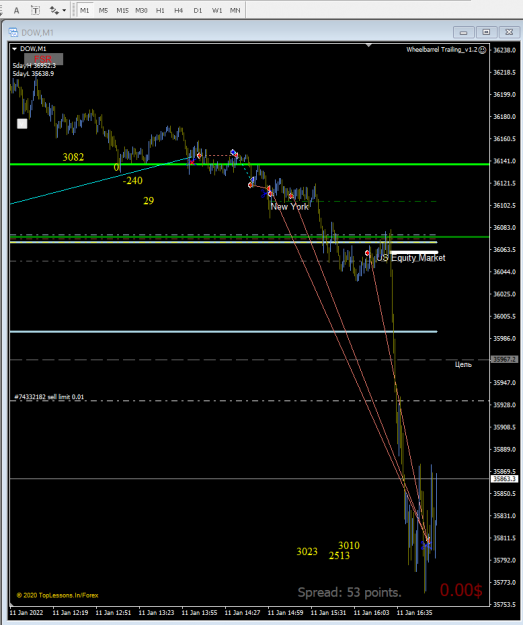Click the chart shift triangle marker
Viewport: 523px width, 625px height.
(x=369, y=45)
